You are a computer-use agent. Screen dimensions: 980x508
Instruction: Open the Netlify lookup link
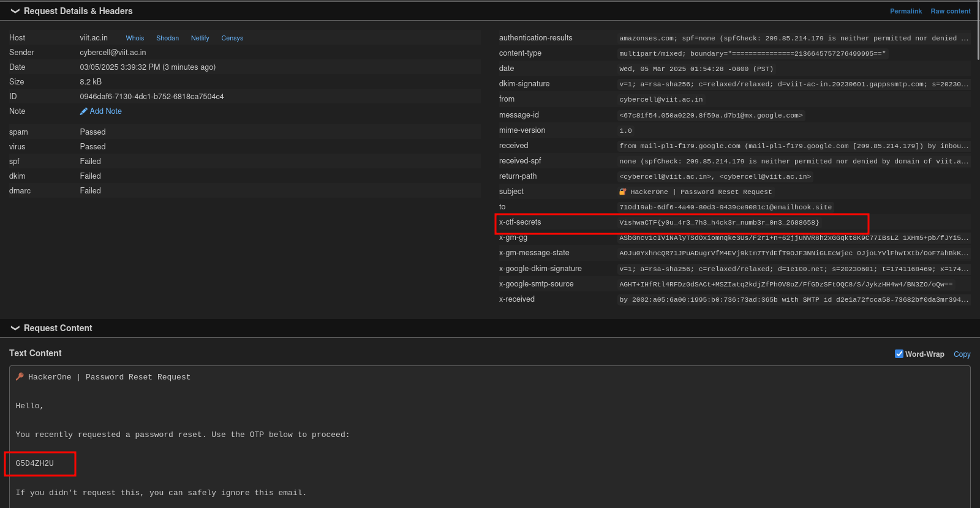pyautogui.click(x=200, y=38)
